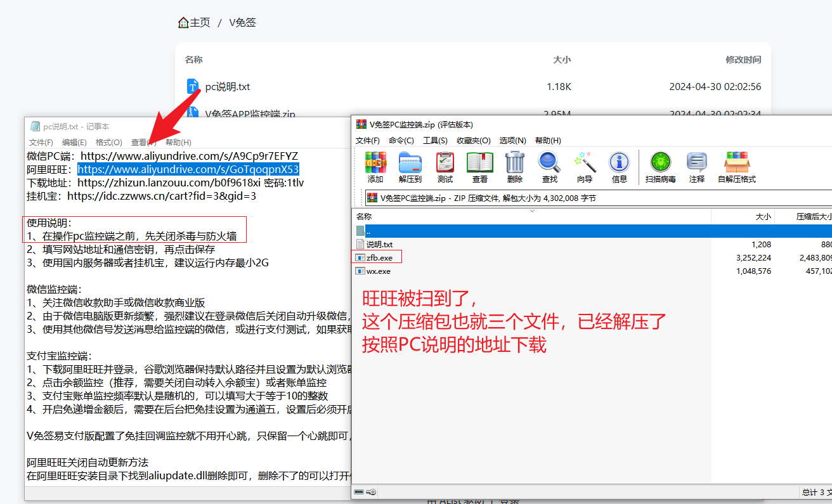The height and width of the screenshot is (504, 832).
Task: Go to 主页 breadcrumb link on web page
Action: pyautogui.click(x=200, y=23)
